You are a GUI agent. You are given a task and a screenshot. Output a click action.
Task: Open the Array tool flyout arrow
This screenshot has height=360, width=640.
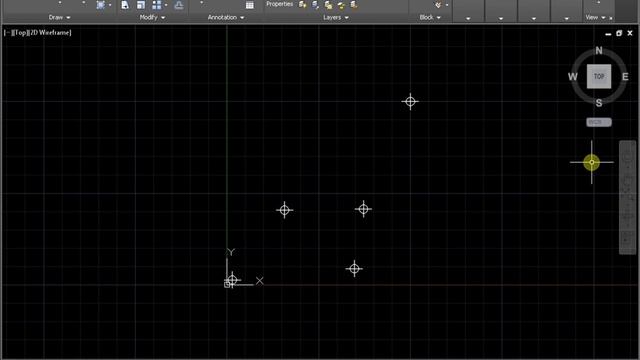tap(166, 5)
